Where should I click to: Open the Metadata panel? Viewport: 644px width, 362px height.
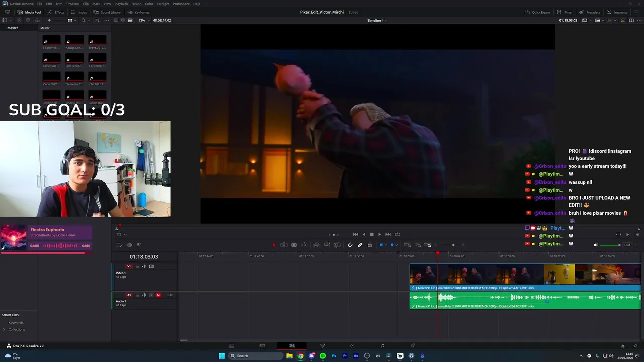click(x=589, y=12)
